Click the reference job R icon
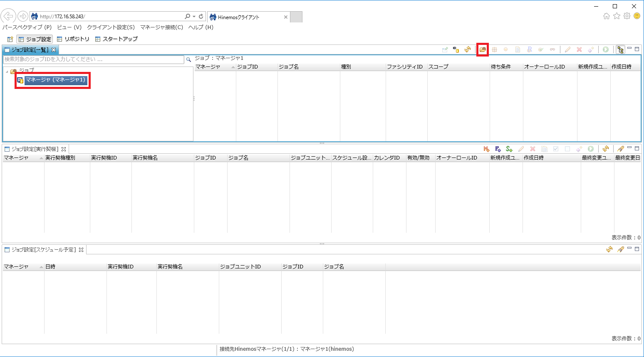Viewport: 644px width, 357px height. [529, 49]
